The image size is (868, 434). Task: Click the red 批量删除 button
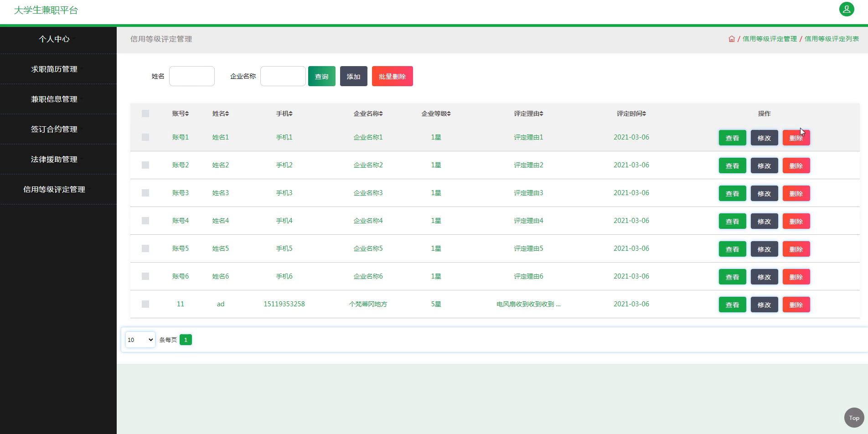tap(393, 76)
